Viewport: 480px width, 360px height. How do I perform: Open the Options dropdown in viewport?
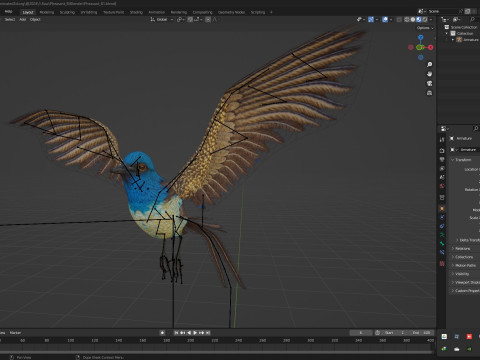[425, 28]
